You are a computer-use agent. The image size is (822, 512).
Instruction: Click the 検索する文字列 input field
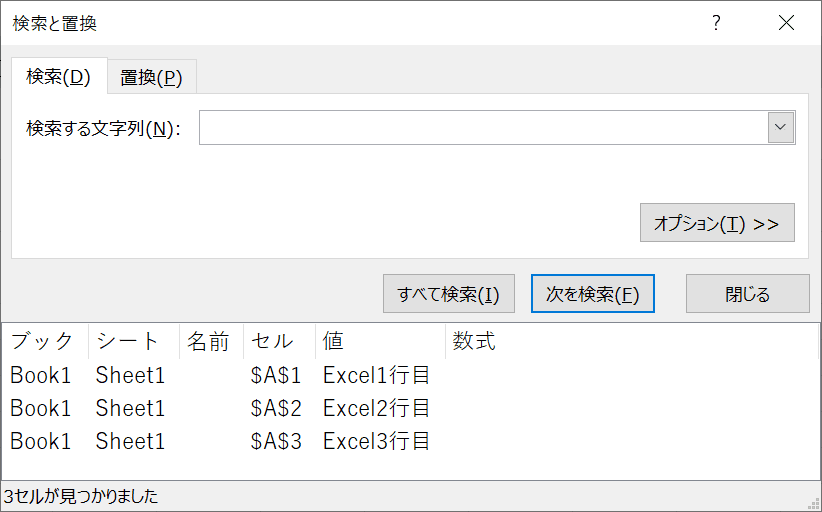483,127
